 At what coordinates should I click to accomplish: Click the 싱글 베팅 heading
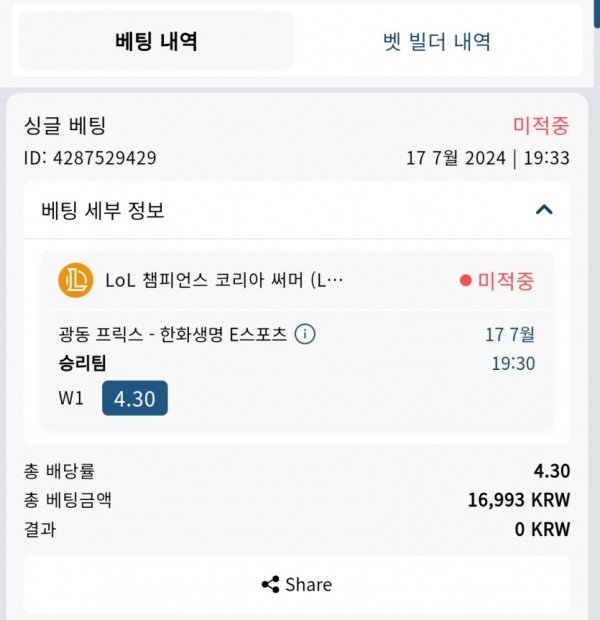tap(64, 126)
